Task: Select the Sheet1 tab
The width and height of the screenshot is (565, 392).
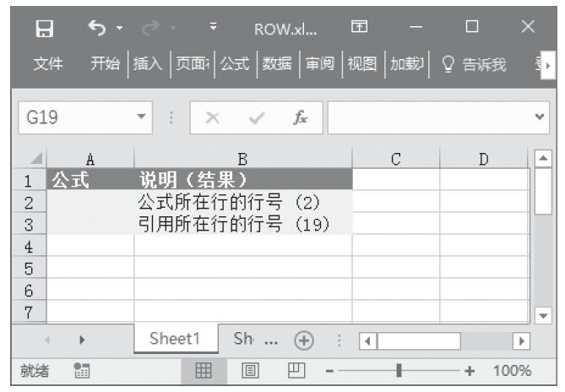Action: click(x=175, y=340)
